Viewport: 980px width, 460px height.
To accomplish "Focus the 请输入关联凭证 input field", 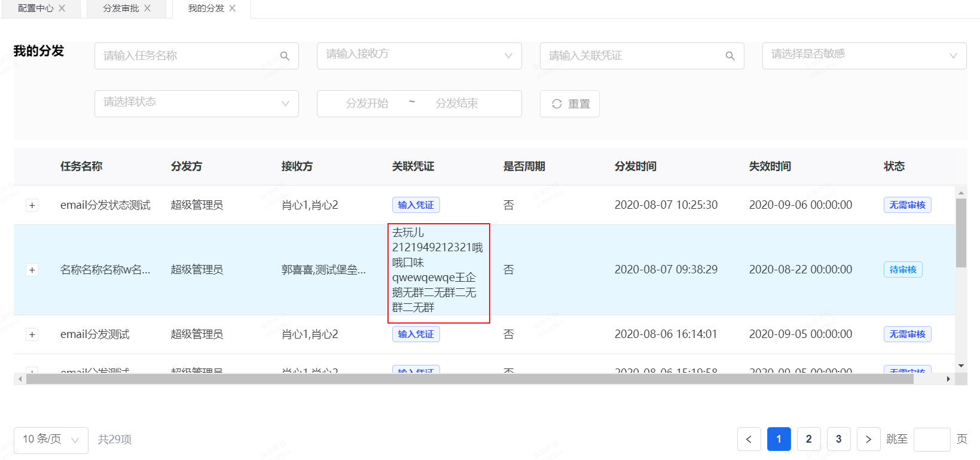I will click(642, 56).
